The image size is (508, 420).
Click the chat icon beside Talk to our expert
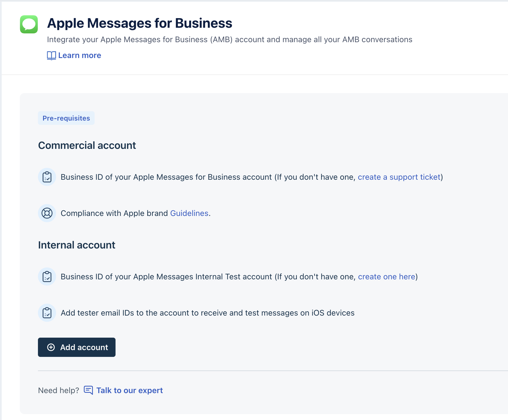click(x=88, y=390)
